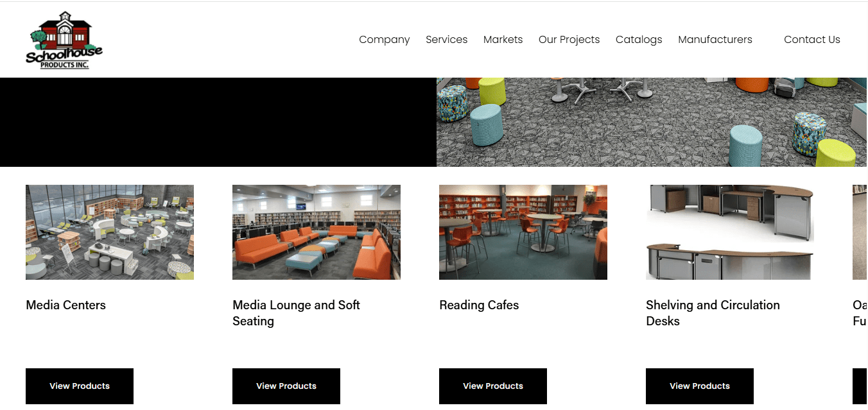Open Shelving and Circulation Desks title link

point(713,313)
